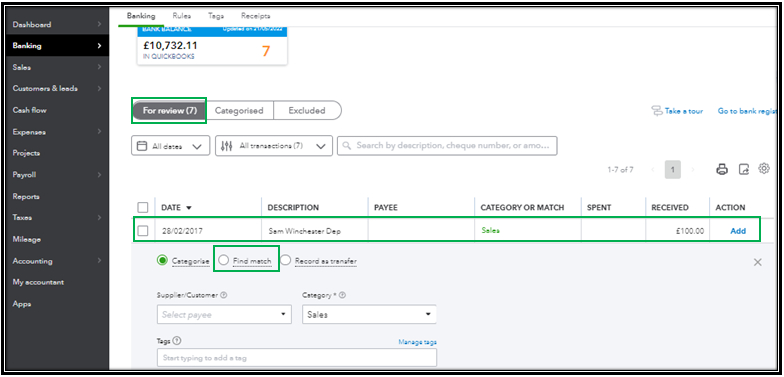Viewport: 784px width, 377px height.
Task: Open the Select payee dropdown
Action: 224,314
